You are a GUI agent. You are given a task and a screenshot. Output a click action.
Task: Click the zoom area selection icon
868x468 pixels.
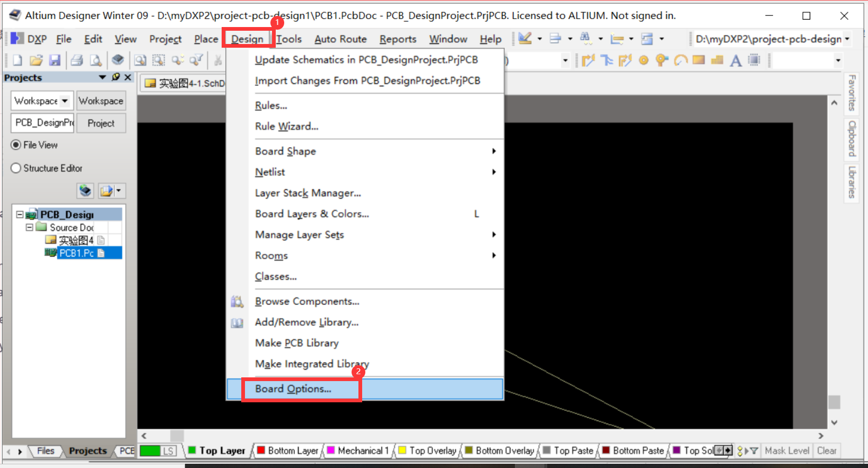159,60
